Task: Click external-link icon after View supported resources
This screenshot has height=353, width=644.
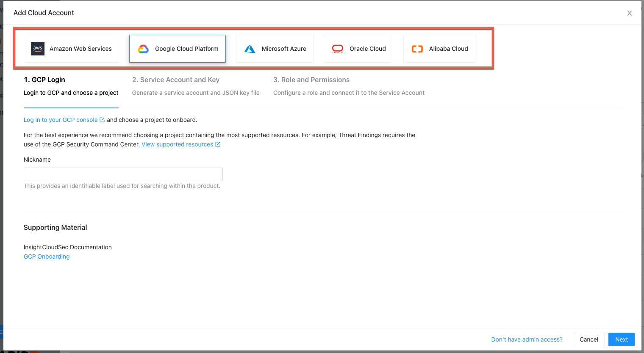Action: (x=218, y=144)
